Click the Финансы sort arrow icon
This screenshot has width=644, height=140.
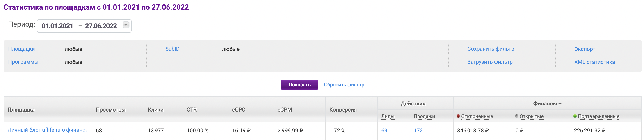pyautogui.click(x=560, y=103)
